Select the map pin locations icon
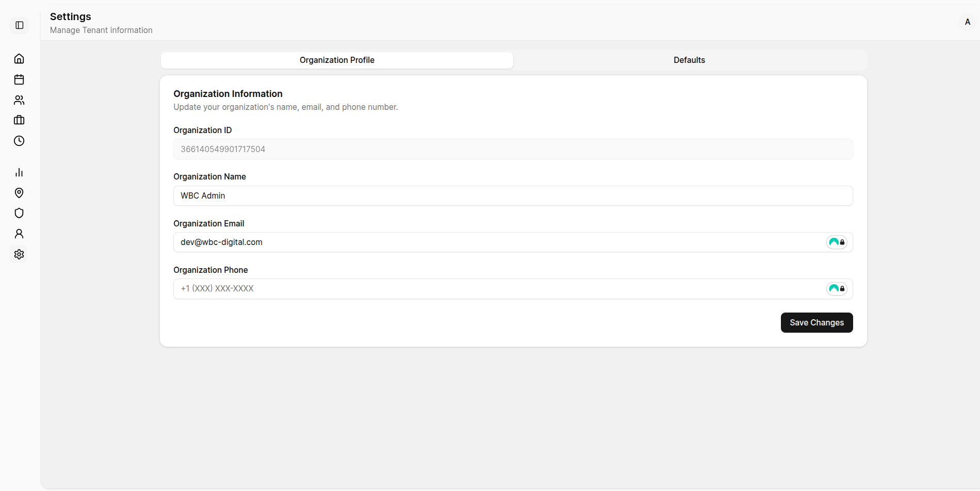Image resolution: width=980 pixels, height=491 pixels. click(19, 193)
